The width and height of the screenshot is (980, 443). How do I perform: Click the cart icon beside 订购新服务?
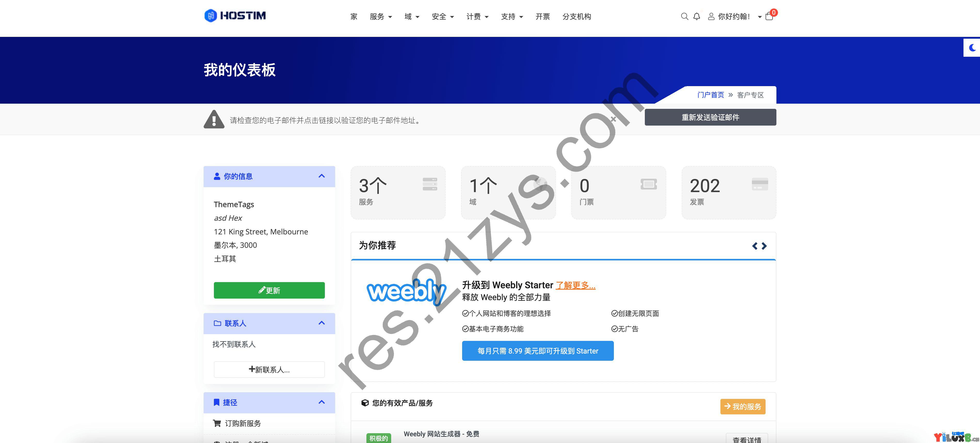(x=217, y=423)
